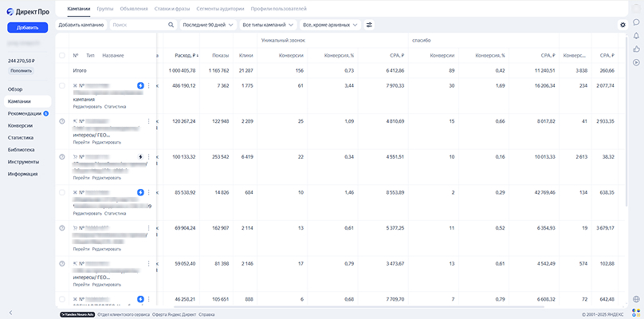
Task: Open the Все, кроме архивных dropdown
Action: point(330,25)
